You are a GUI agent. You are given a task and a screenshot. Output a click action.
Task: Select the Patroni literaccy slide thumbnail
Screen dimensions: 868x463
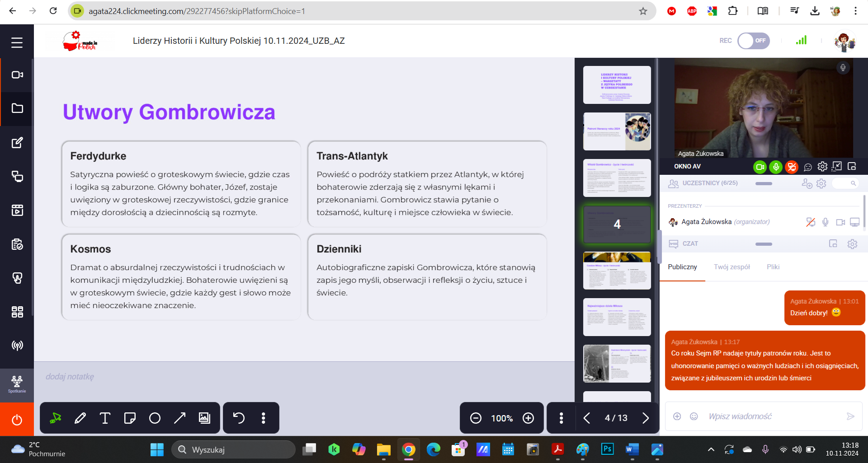click(x=617, y=131)
